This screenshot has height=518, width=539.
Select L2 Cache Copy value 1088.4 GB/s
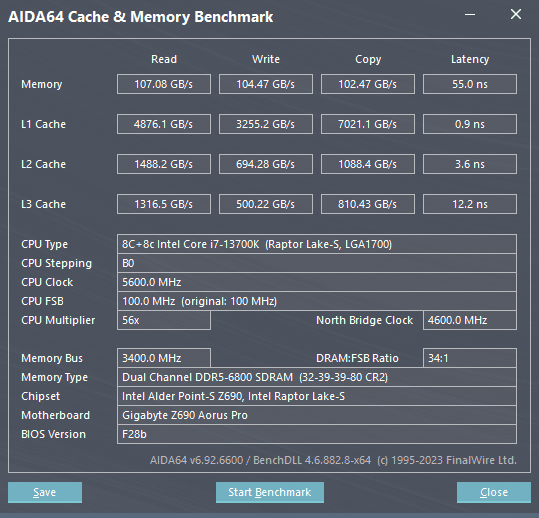(368, 164)
